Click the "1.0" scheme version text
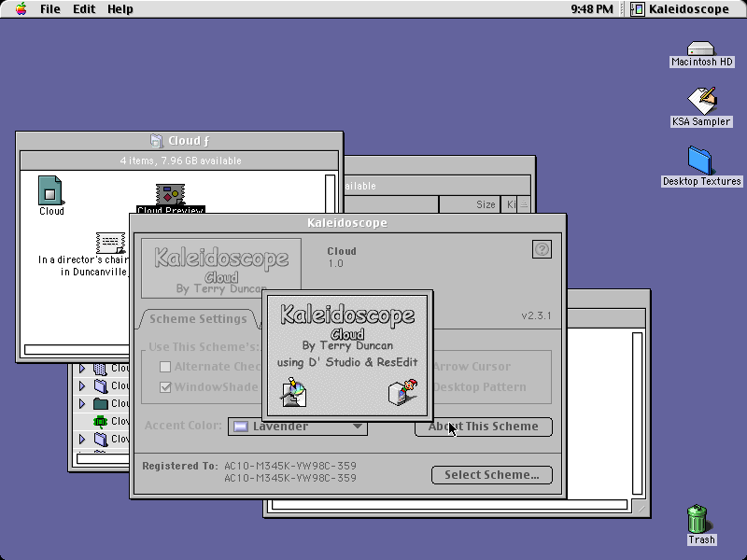This screenshot has height=560, width=747. coord(335,263)
